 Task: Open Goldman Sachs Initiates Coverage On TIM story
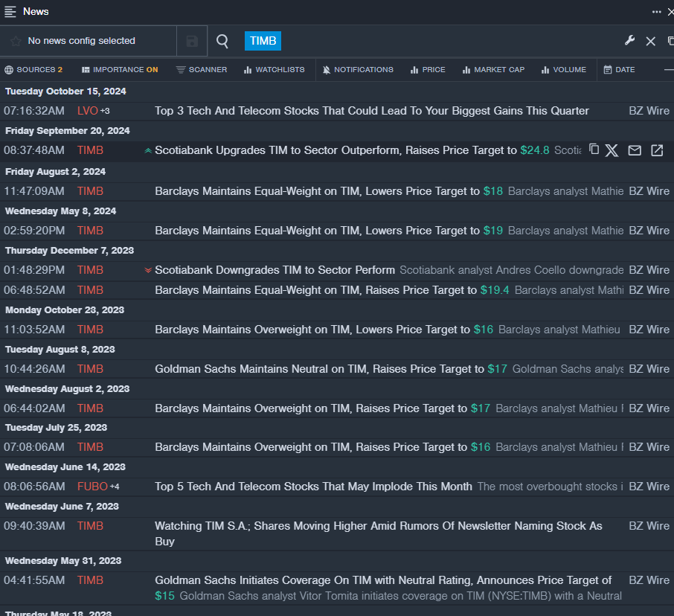(x=383, y=580)
